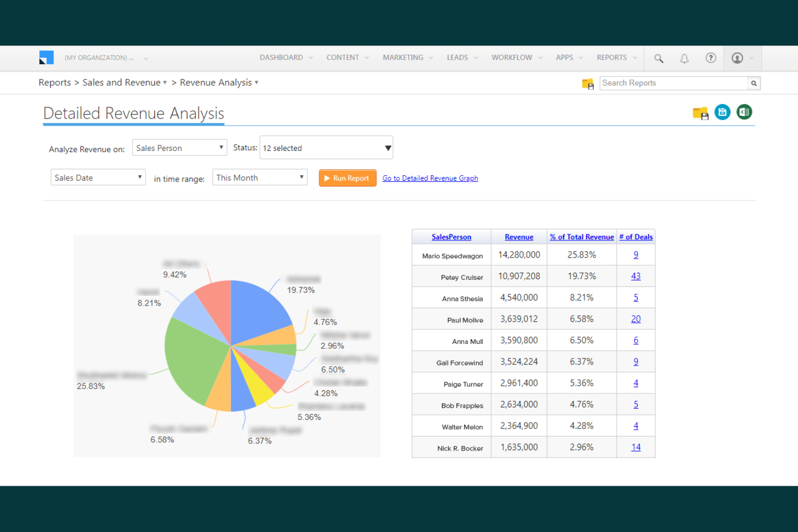Open the 'This Month' time range dropdown
This screenshot has width=798, height=532.
pos(259,177)
